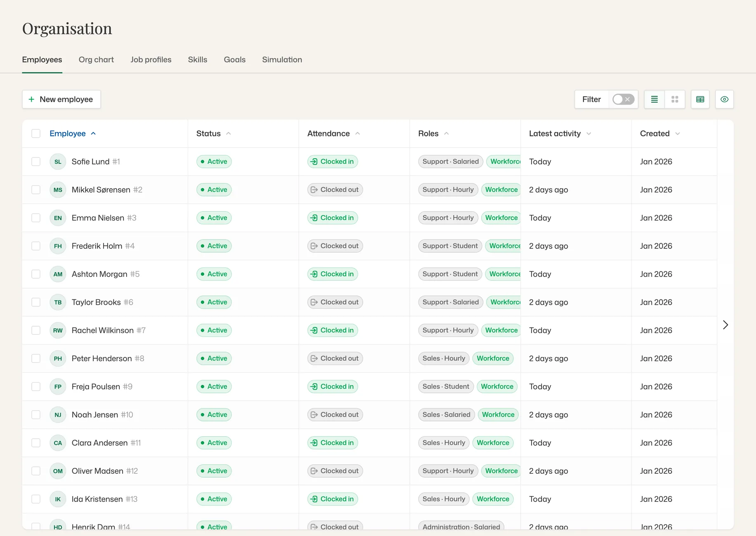Click Frederik Holm's FH avatar
This screenshot has width=756, height=536.
(x=58, y=246)
